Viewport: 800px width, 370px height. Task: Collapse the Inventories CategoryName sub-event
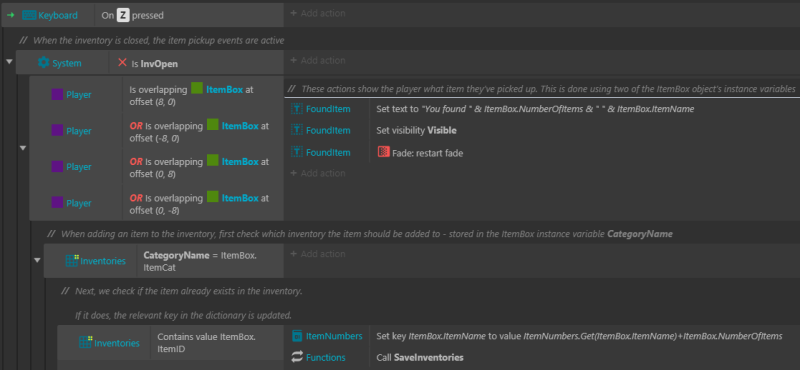37,260
